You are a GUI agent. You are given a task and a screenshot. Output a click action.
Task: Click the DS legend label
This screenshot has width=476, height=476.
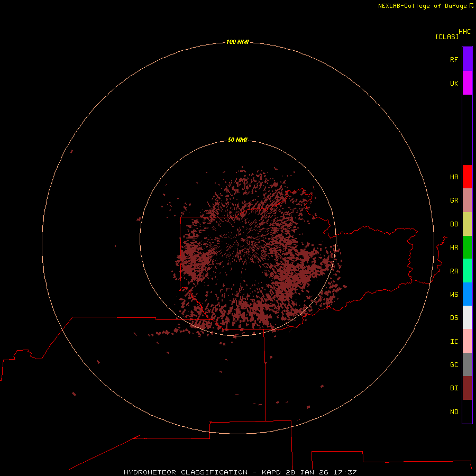tap(454, 318)
